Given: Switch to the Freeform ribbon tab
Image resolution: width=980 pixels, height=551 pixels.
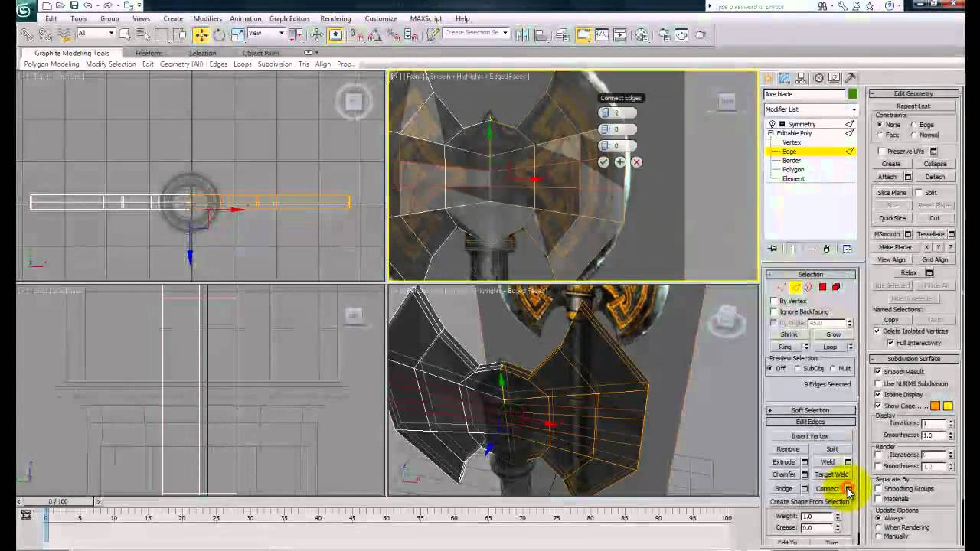Looking at the screenshot, I should tap(149, 54).
